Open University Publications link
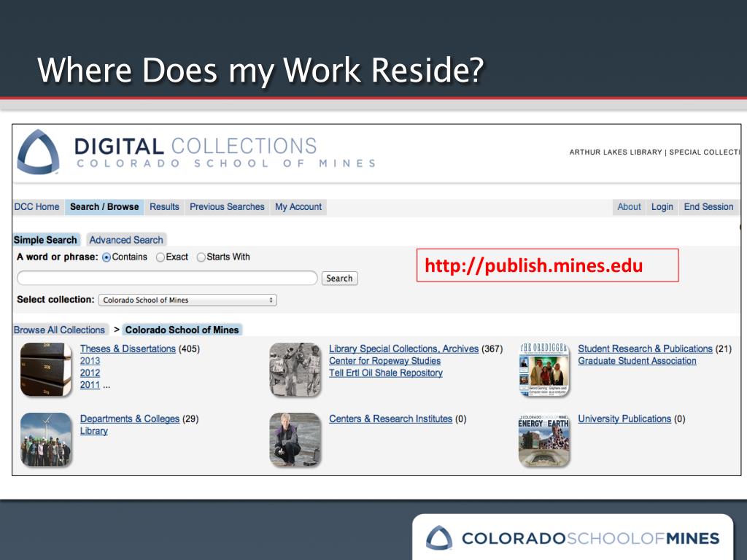 click(624, 419)
